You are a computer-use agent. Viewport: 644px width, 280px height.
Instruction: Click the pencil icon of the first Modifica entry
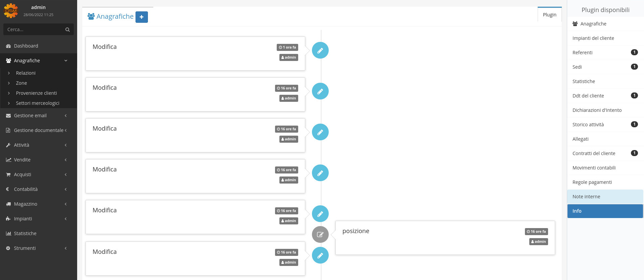[320, 50]
